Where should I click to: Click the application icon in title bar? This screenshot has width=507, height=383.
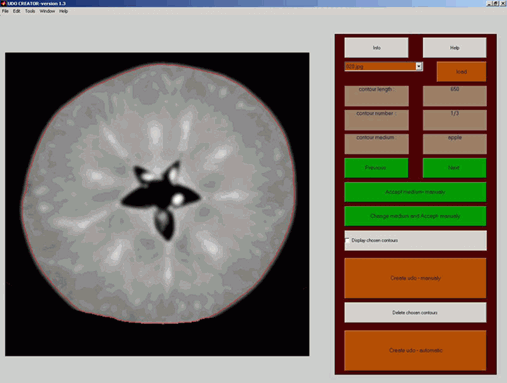[3, 3]
